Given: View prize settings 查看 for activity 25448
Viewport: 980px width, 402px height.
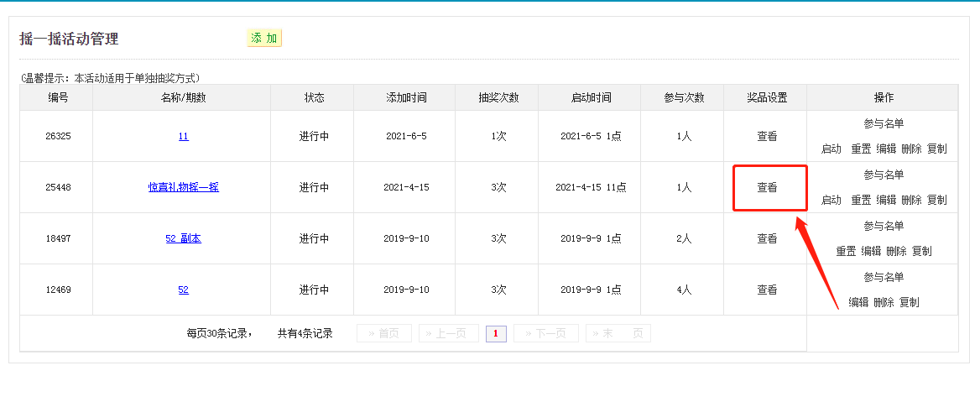Looking at the screenshot, I should point(767,188).
